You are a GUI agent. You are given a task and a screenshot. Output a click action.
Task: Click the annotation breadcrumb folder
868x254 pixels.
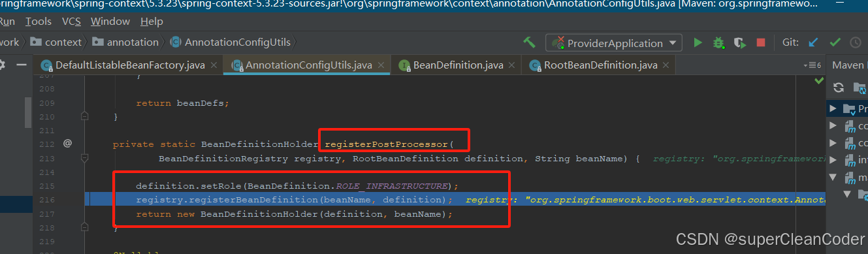click(x=125, y=42)
